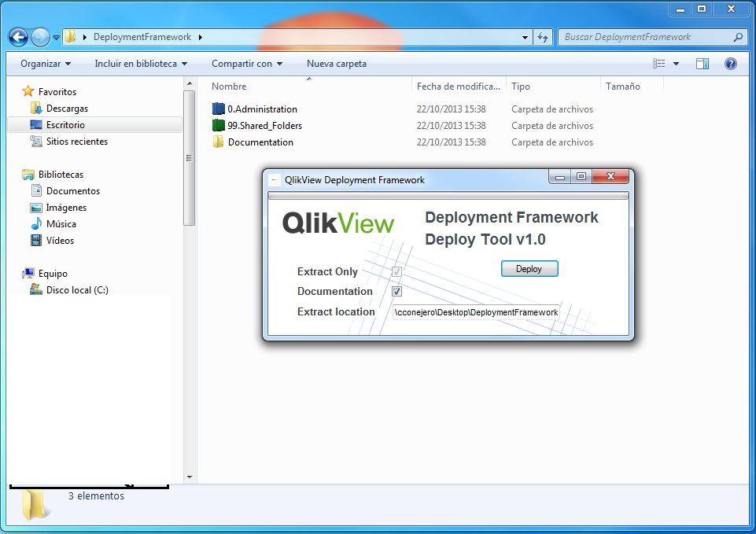Image resolution: width=756 pixels, height=534 pixels.
Task: Click the Descargas folder icon
Action: 36,108
